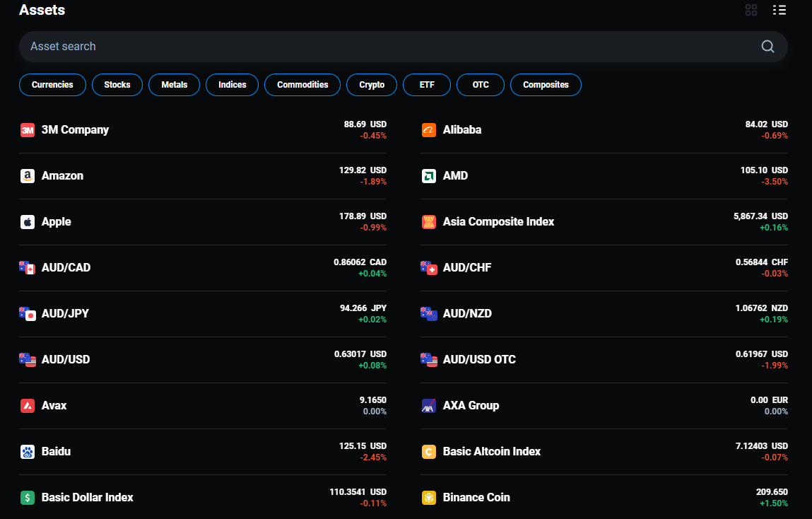Filter assets by Currencies
The height and width of the screenshot is (519, 812).
[52, 85]
